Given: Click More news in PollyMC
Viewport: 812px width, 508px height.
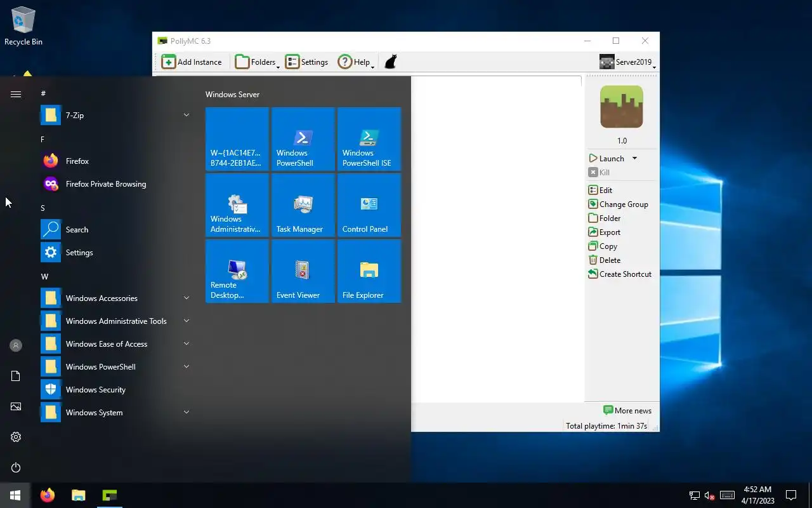Looking at the screenshot, I should click(x=627, y=410).
